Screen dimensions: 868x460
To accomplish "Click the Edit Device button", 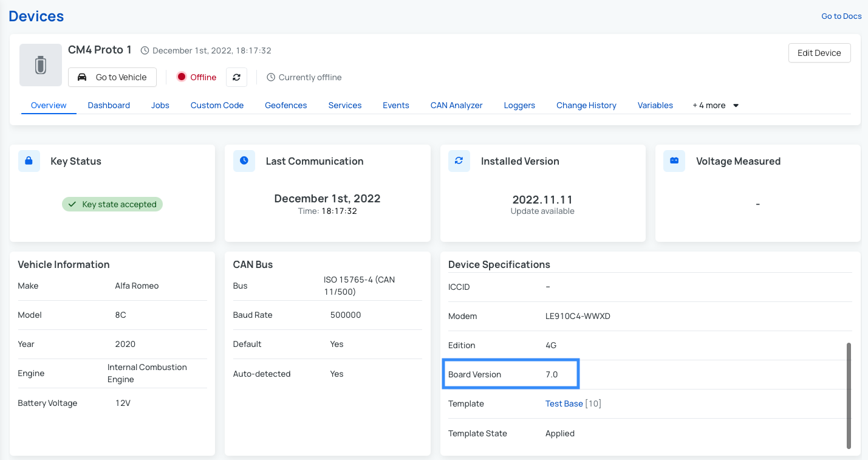I will [x=819, y=53].
